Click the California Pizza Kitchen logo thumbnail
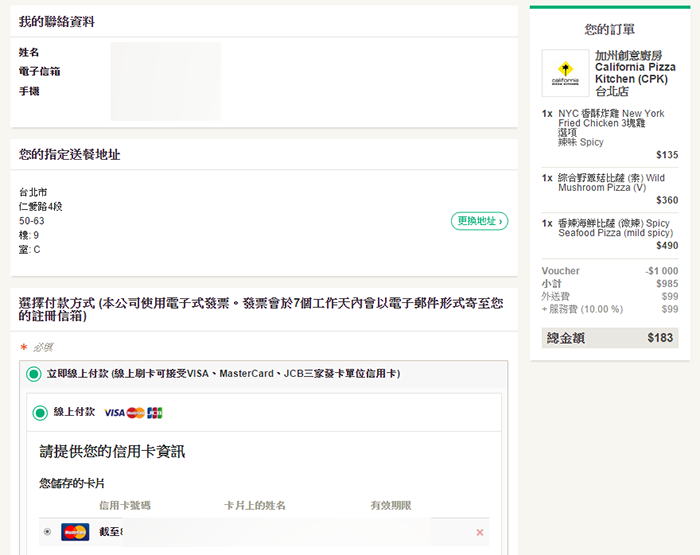Screen dimensions: 700x555 point(565,73)
